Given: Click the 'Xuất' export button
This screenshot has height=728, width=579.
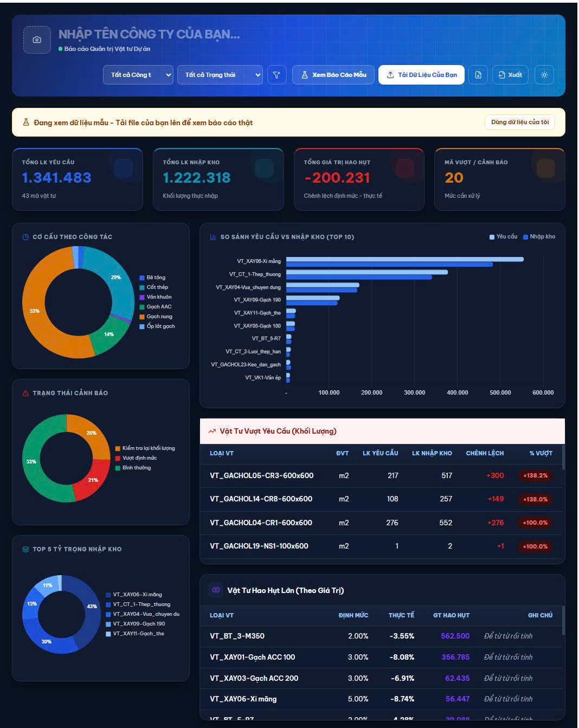Looking at the screenshot, I should (x=510, y=75).
